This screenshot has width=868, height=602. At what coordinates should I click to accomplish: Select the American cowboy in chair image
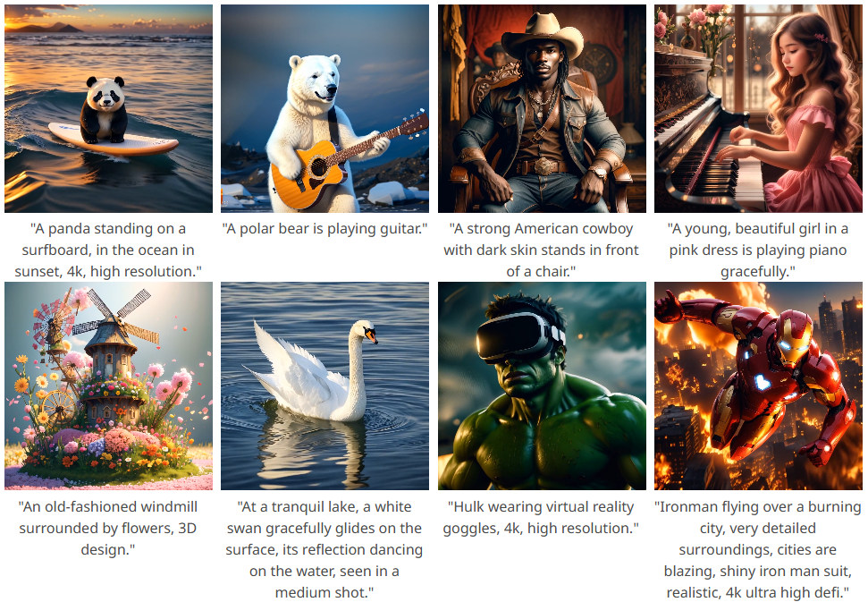(542, 108)
